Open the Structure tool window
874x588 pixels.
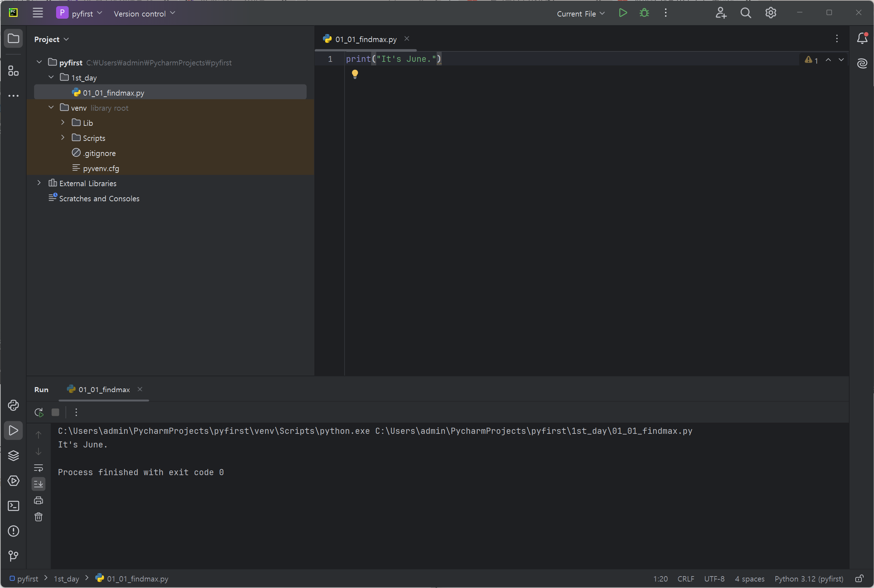point(14,70)
